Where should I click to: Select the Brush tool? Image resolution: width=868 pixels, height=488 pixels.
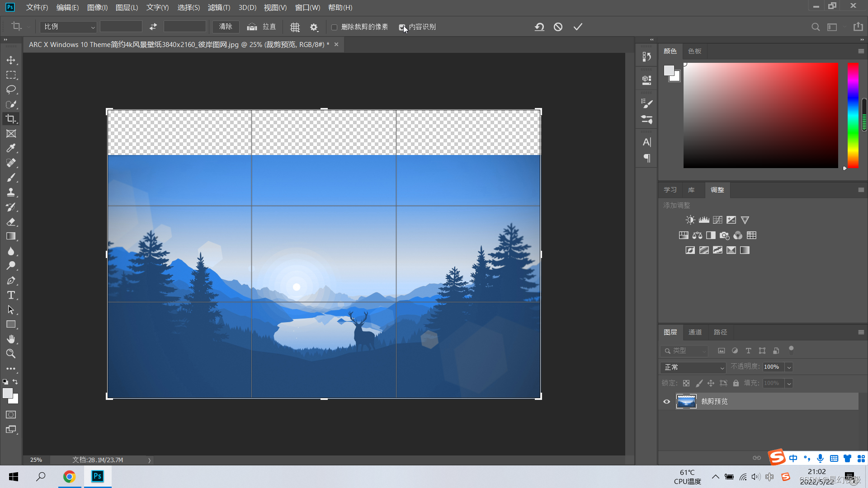click(11, 178)
